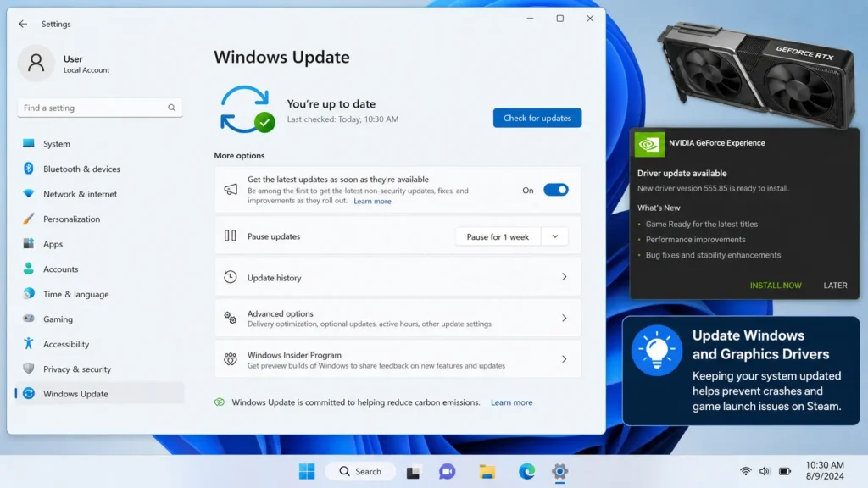
Task: Click 'Driver update available' heading
Action: pyautogui.click(x=682, y=173)
